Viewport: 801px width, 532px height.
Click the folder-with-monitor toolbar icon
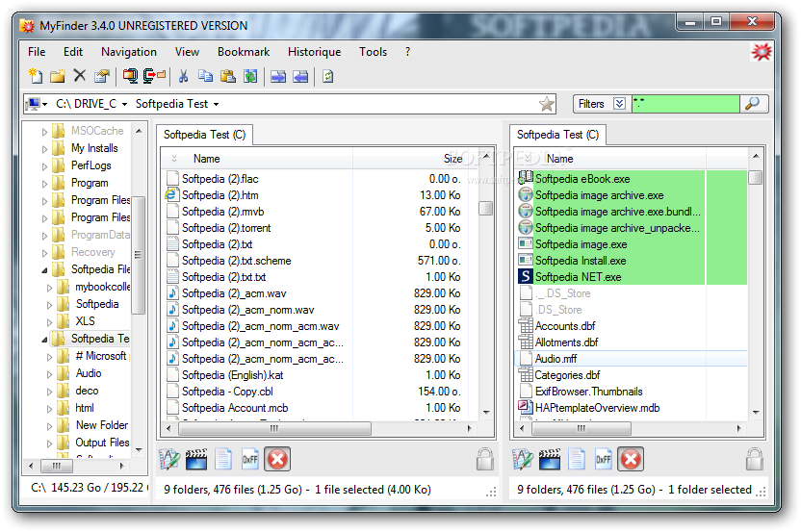point(130,77)
